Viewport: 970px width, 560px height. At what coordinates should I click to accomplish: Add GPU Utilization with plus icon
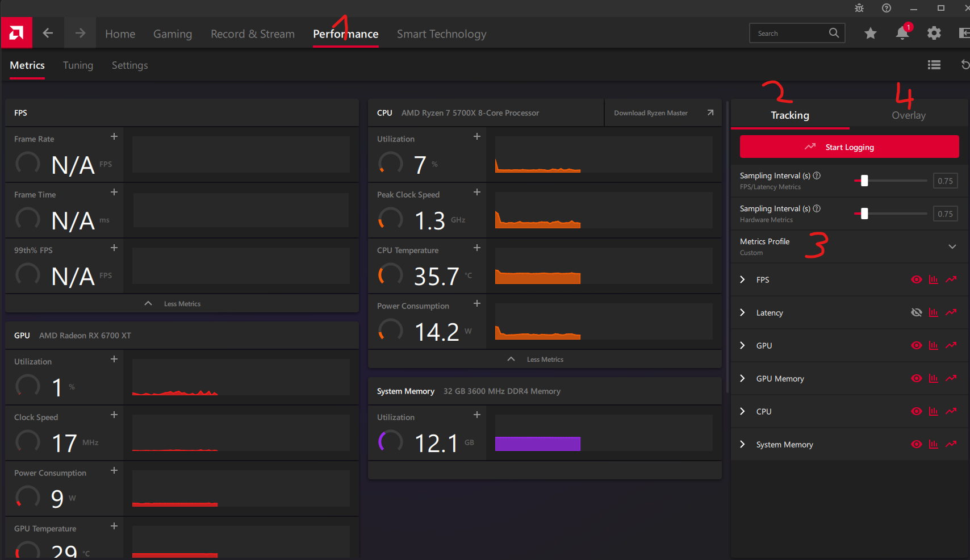pyautogui.click(x=114, y=359)
